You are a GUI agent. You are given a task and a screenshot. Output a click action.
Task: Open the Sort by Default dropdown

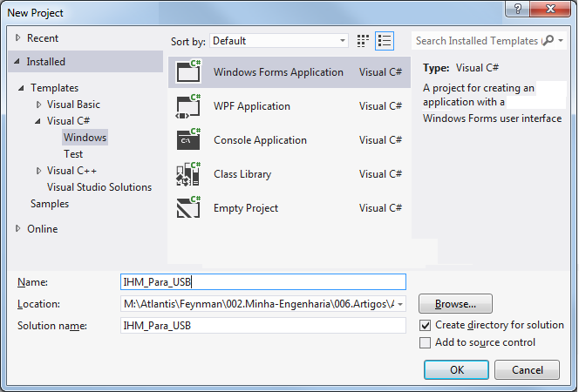pyautogui.click(x=279, y=41)
